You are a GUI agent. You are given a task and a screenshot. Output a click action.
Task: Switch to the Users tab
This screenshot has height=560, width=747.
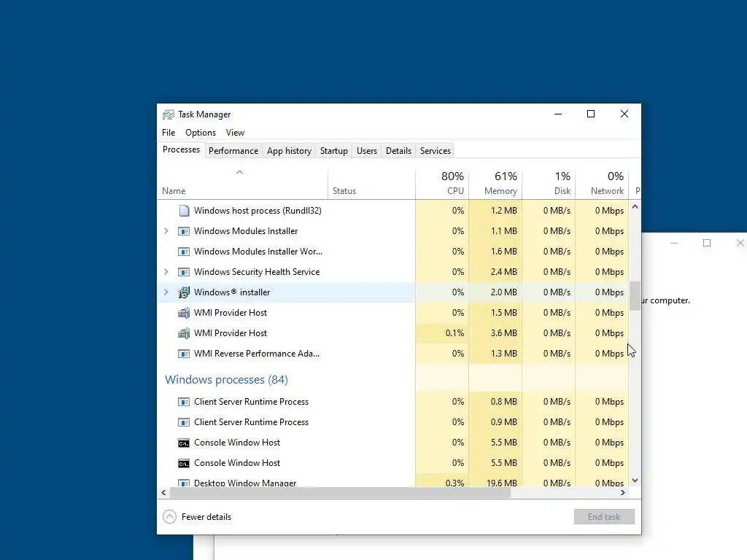pos(367,150)
